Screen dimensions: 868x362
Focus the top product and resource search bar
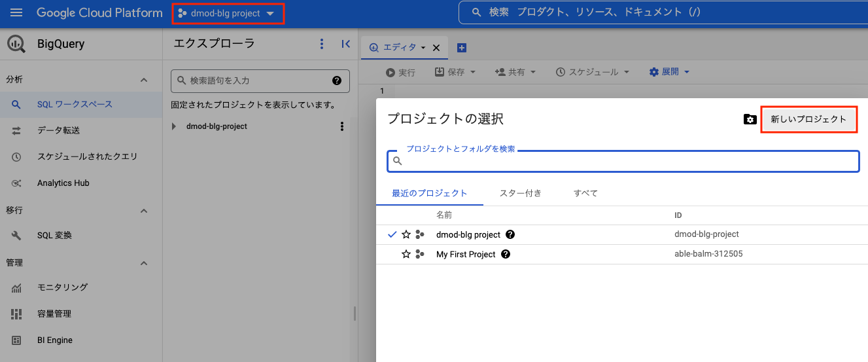click(663, 12)
